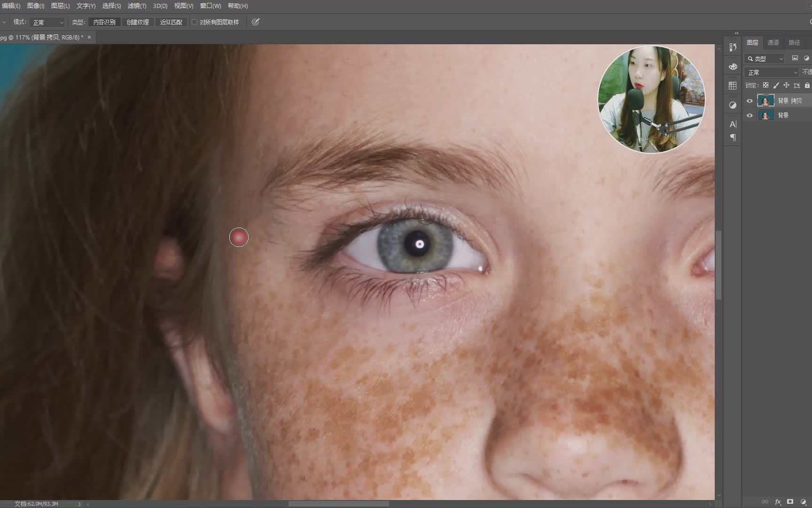Open the 帮助 menu
This screenshot has width=812, height=508.
pyautogui.click(x=238, y=6)
